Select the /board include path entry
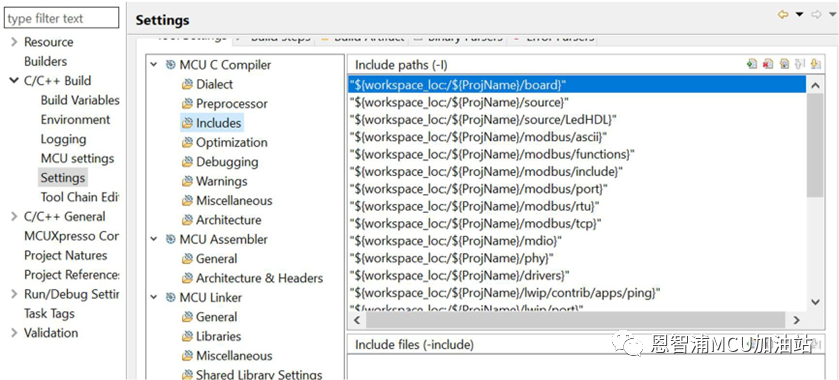This screenshot has width=839, height=380. point(577,85)
